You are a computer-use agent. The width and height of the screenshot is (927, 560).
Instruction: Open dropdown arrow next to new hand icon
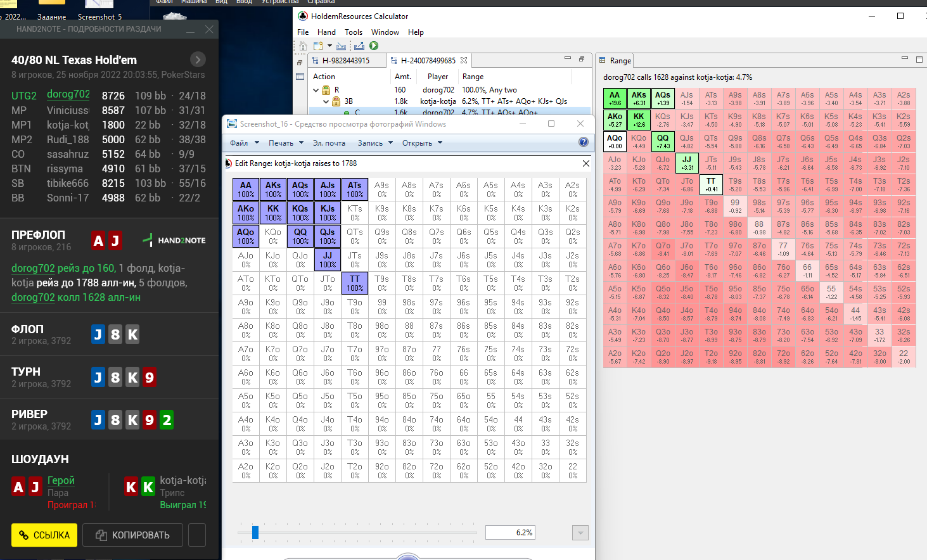329,46
